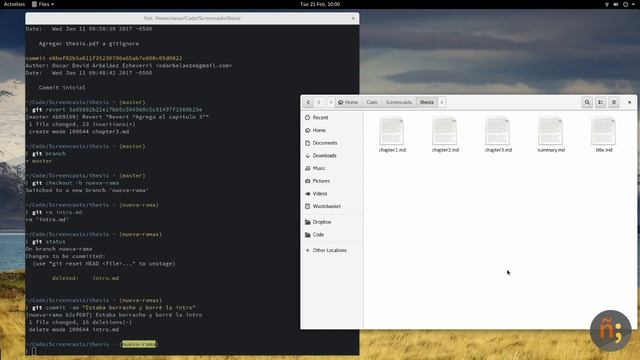Image resolution: width=640 pixels, height=360 pixels.
Task: Open Downloads in the Files sidebar
Action: click(331, 156)
